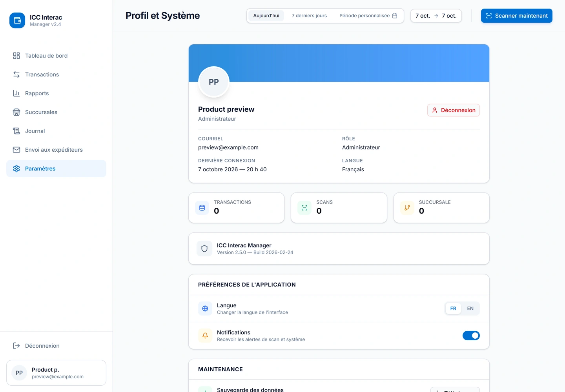Screen dimensions: 565x392
Task: Open Envoi aux expéditeurs page
Action: pyautogui.click(x=56, y=150)
